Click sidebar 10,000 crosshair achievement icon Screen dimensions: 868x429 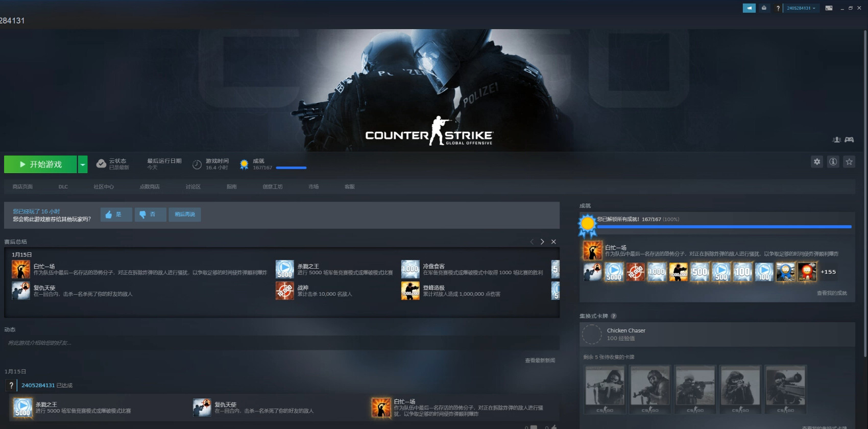coord(635,272)
